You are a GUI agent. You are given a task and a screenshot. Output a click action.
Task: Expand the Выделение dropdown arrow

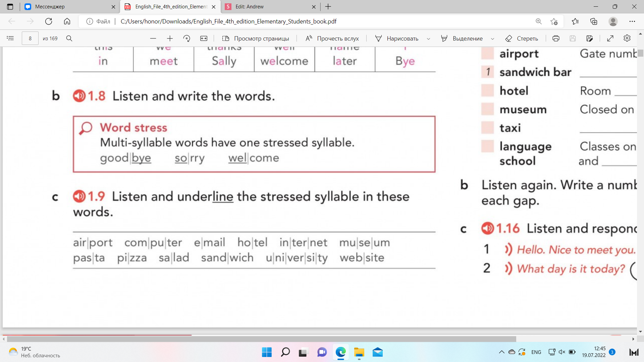click(492, 39)
